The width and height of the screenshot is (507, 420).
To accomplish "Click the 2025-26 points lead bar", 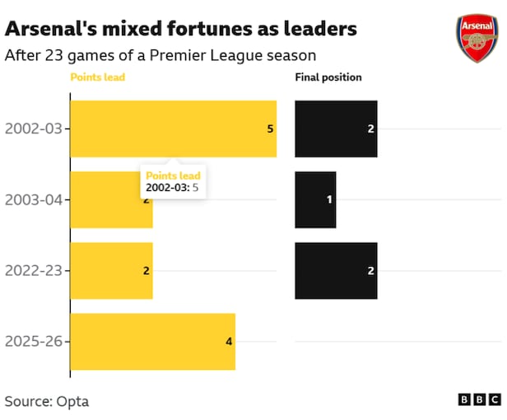I will pyautogui.click(x=152, y=342).
